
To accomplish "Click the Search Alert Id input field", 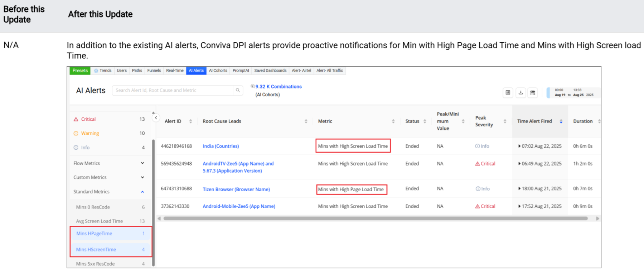I will (173, 90).
